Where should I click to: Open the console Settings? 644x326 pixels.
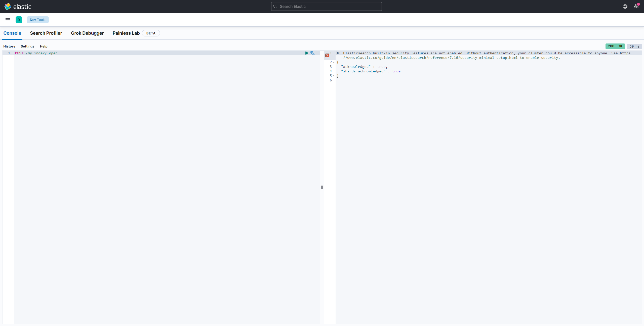click(x=27, y=46)
